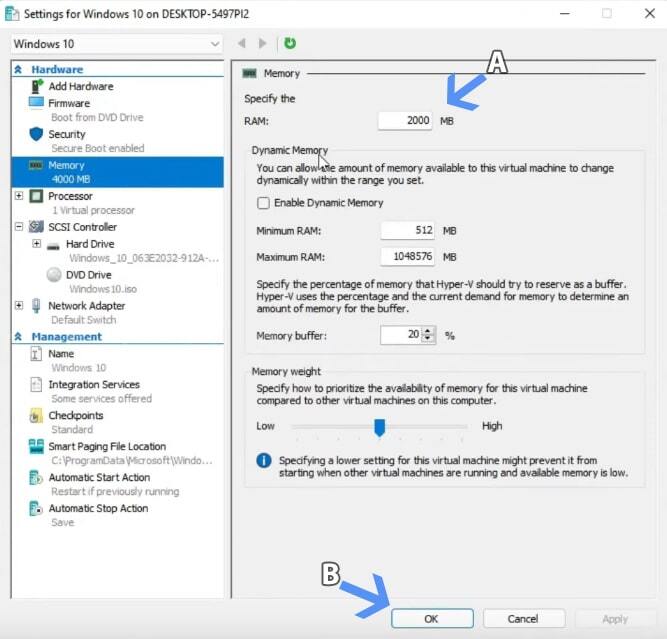Select Integration Services

(x=94, y=385)
